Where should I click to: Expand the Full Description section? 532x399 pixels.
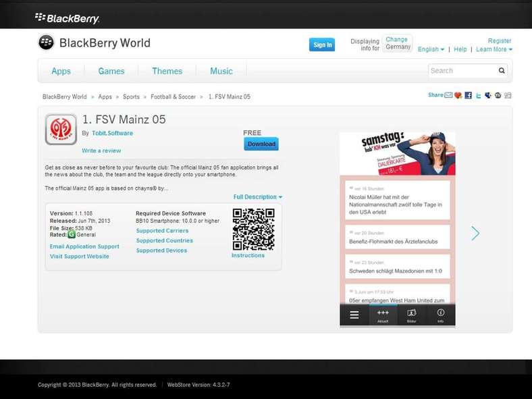pyautogui.click(x=257, y=196)
